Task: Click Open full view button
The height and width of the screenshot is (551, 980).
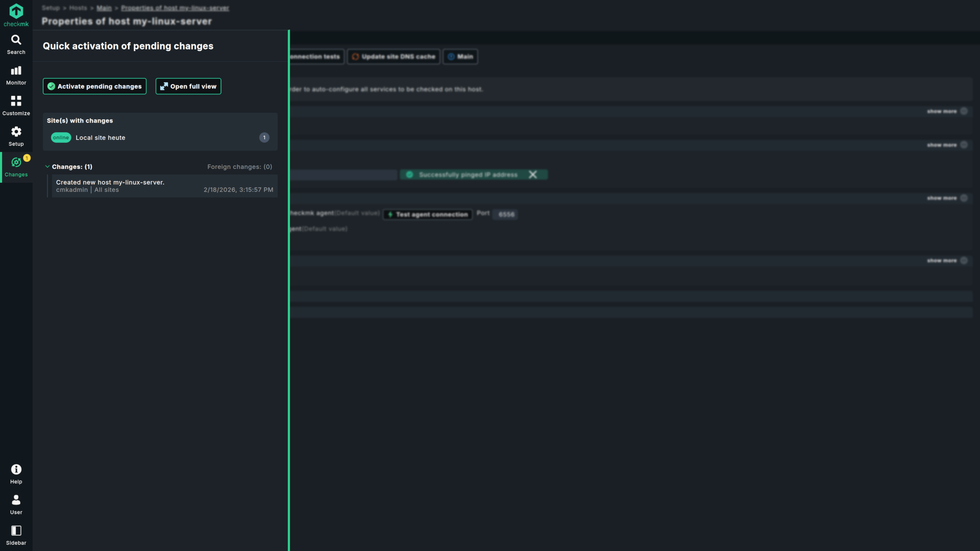Action: [x=188, y=86]
